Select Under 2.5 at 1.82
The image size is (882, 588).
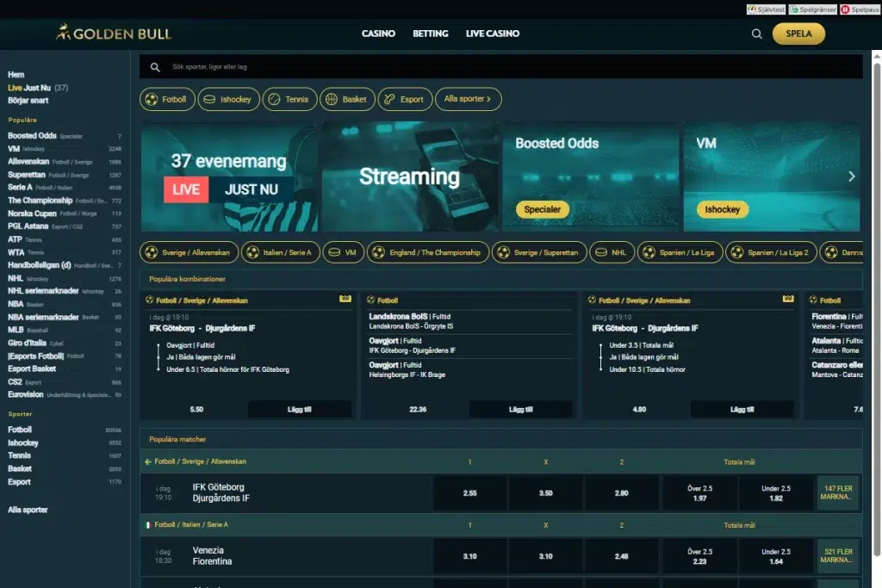(x=776, y=493)
